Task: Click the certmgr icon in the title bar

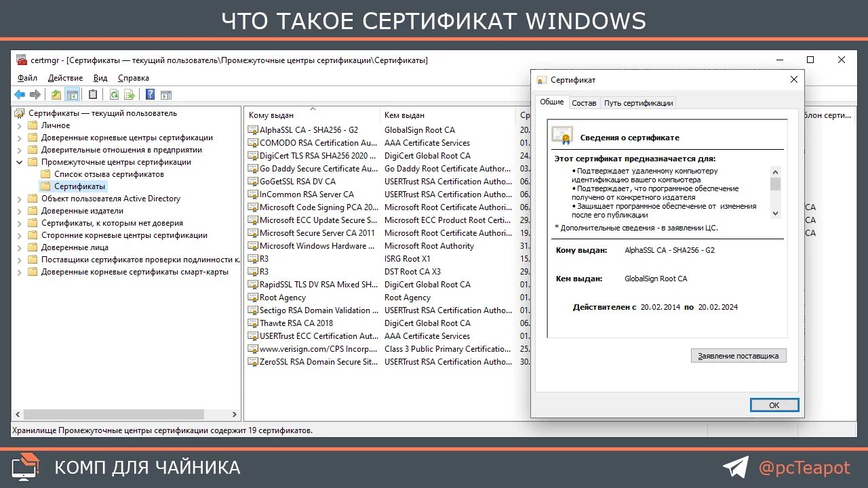Action: (22, 60)
